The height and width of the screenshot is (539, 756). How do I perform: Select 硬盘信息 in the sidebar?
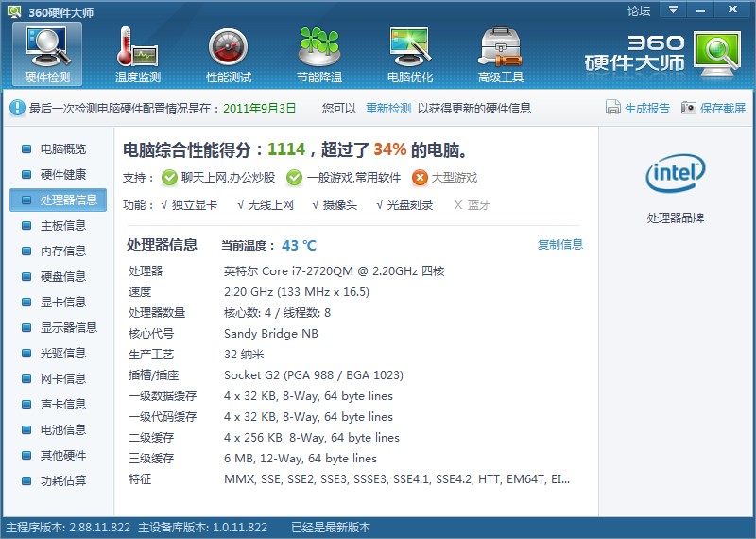pyautogui.click(x=58, y=276)
